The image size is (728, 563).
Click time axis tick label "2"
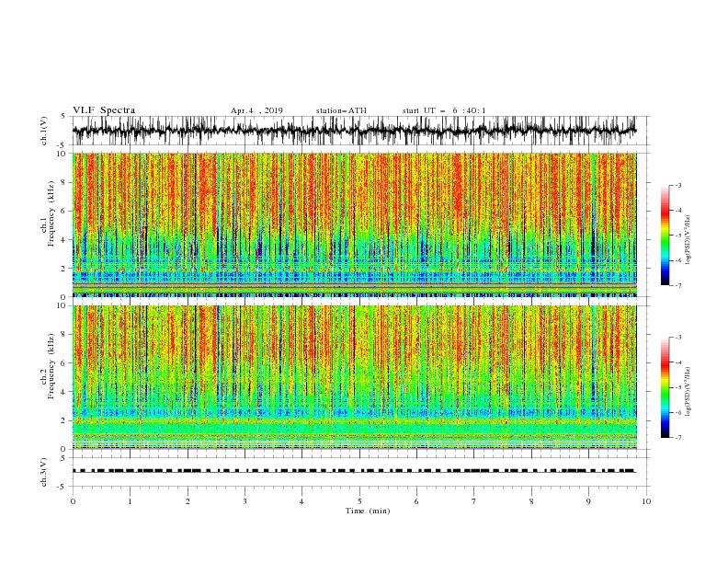point(188,501)
